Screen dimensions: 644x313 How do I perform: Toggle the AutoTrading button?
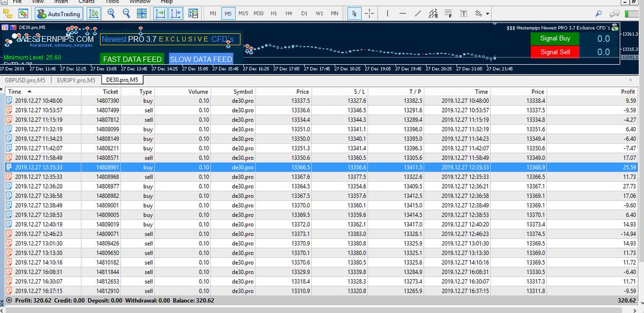[x=59, y=13]
